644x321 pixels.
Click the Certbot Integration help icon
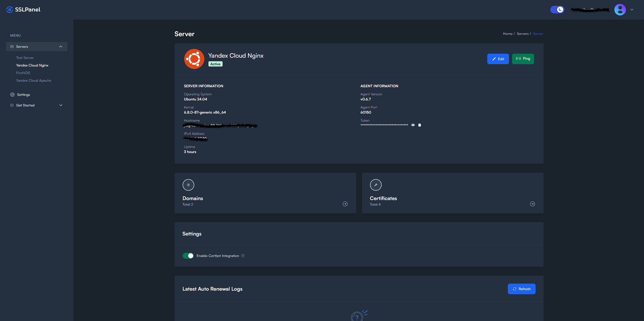243,256
